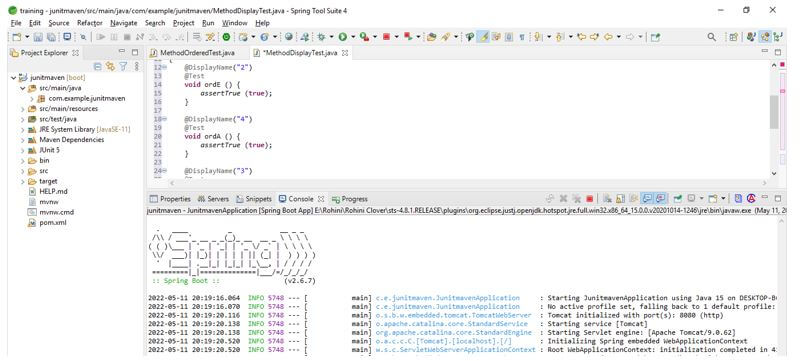Viewport: 802px width, 361px height.
Task: Click the Project Explorer filter icon
Action: [x=123, y=66]
